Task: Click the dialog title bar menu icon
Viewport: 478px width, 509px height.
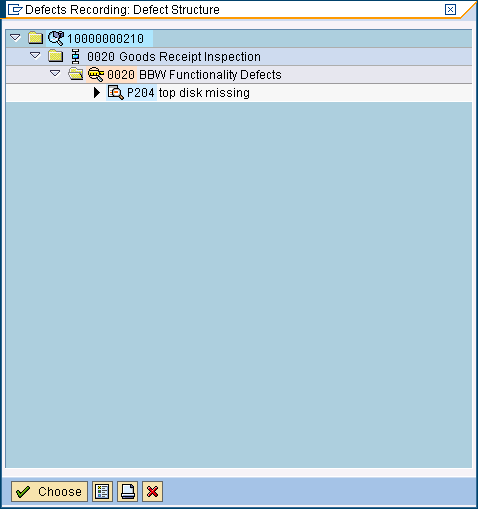Action: tap(15, 10)
